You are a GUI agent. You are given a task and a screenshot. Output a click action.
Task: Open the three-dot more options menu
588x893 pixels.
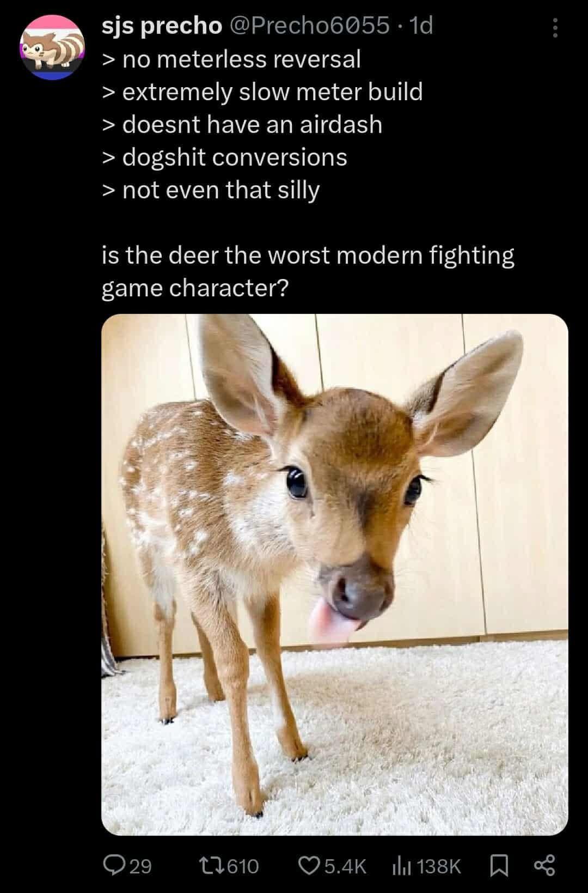point(555,28)
